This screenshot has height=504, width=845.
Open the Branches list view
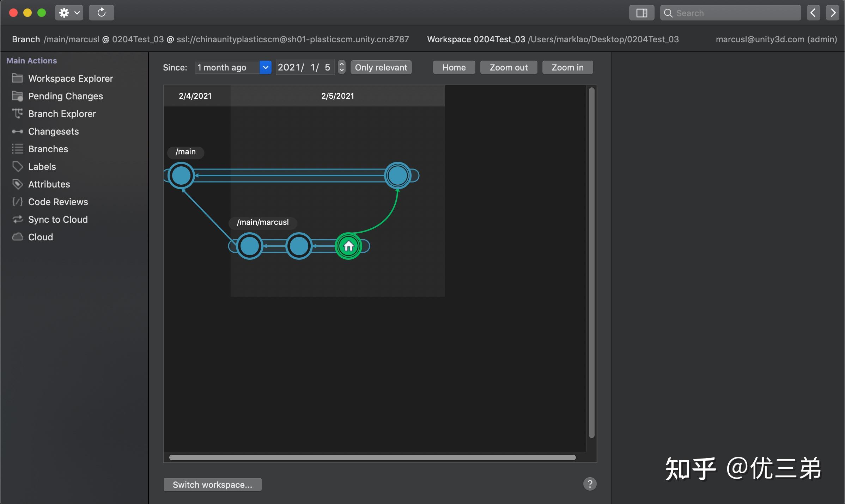tap(48, 149)
